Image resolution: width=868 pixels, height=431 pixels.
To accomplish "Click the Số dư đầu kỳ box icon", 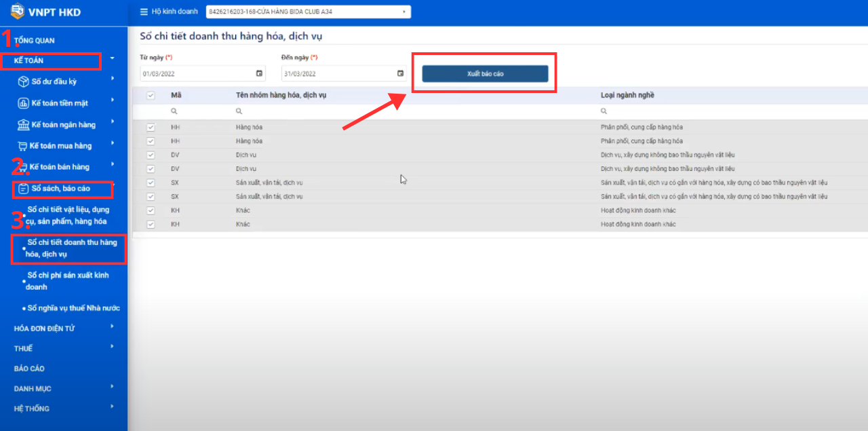I will pos(23,82).
